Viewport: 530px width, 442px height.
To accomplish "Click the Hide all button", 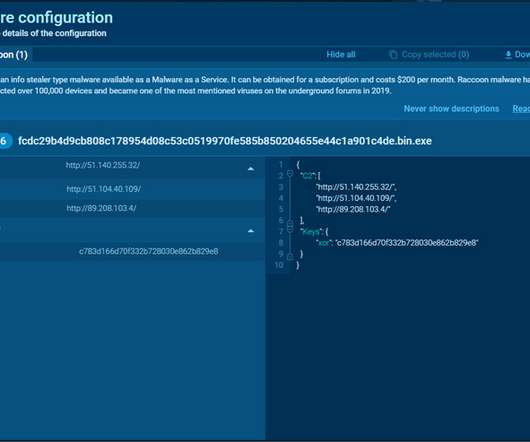I will pos(341,54).
